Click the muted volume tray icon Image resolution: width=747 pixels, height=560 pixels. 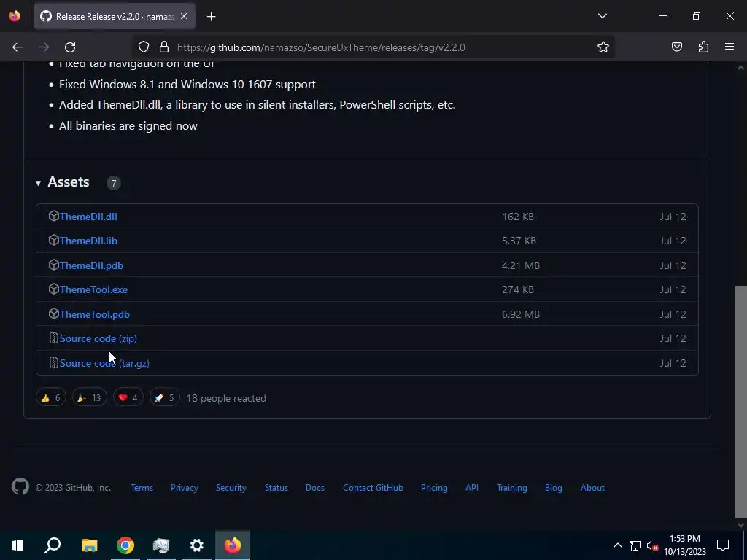point(653,545)
